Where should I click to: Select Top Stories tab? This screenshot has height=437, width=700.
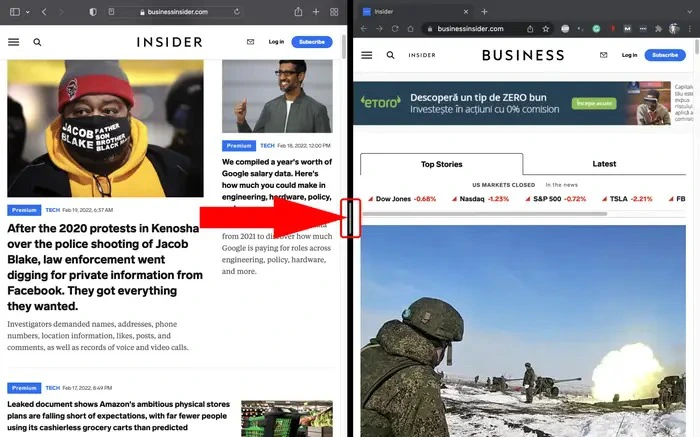click(x=442, y=164)
